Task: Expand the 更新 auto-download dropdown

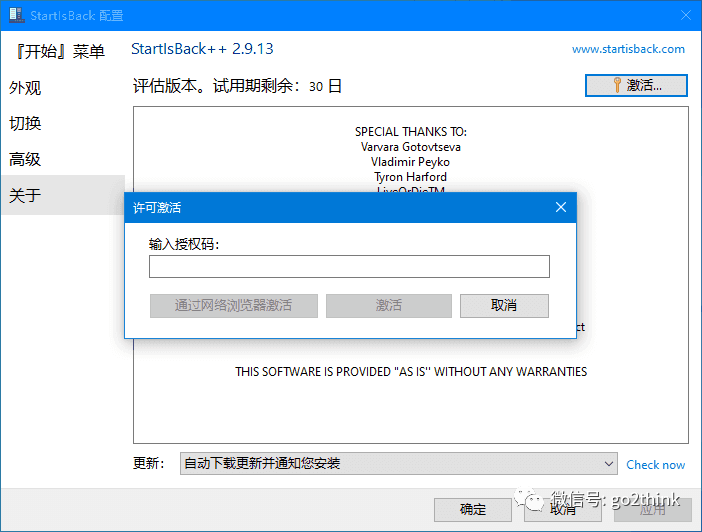Action: point(398,463)
